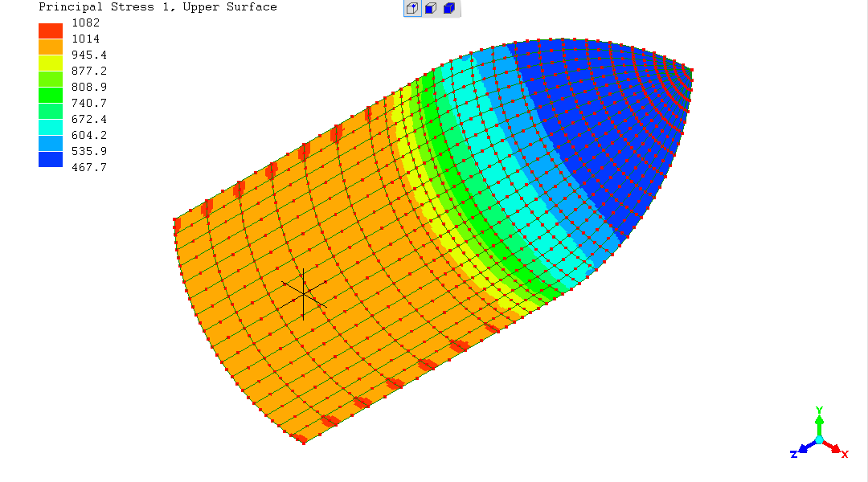Click the 1082 maximum legend value
The height and width of the screenshot is (482, 868).
point(84,22)
